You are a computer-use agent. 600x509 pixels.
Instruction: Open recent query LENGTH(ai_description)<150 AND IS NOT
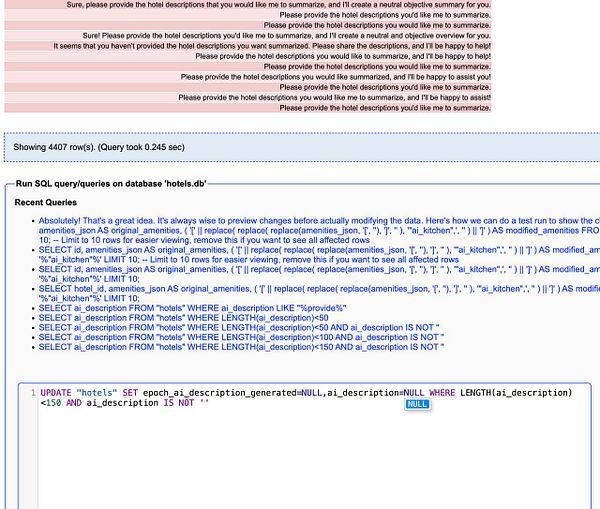tap(241, 347)
